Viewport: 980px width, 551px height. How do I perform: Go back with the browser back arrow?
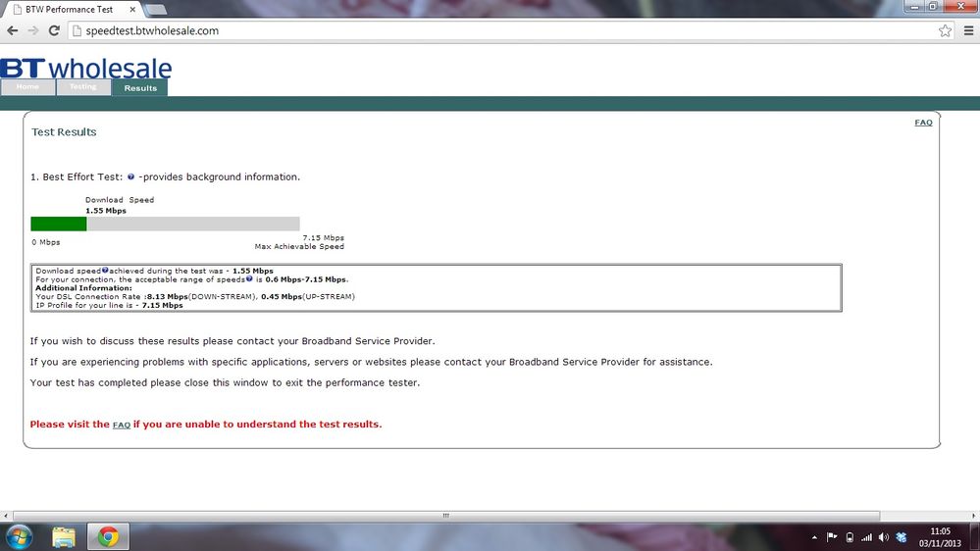(13, 30)
